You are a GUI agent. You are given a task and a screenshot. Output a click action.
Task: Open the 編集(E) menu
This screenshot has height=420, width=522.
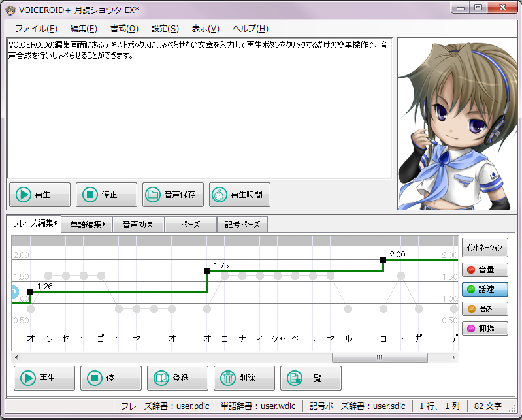tap(84, 29)
